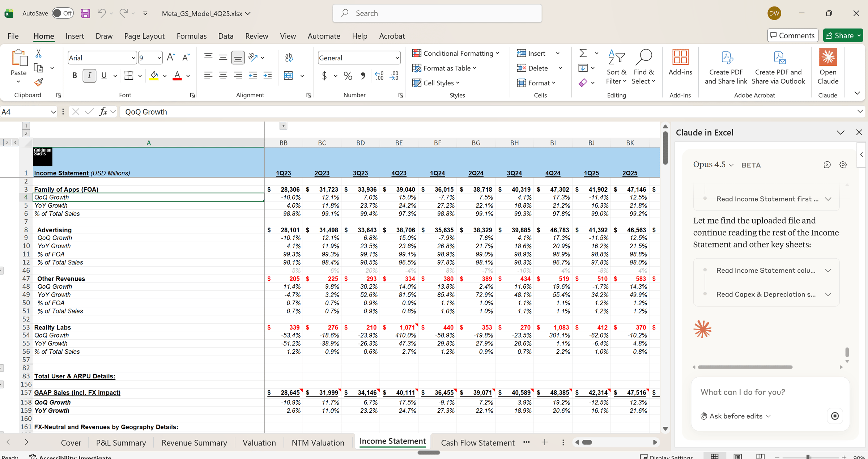Open Claude panel settings gear

(843, 165)
